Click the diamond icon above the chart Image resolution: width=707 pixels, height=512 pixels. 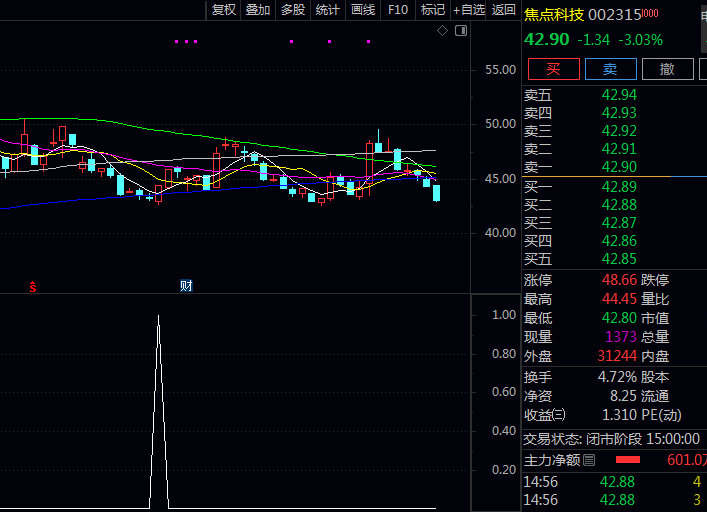443,31
